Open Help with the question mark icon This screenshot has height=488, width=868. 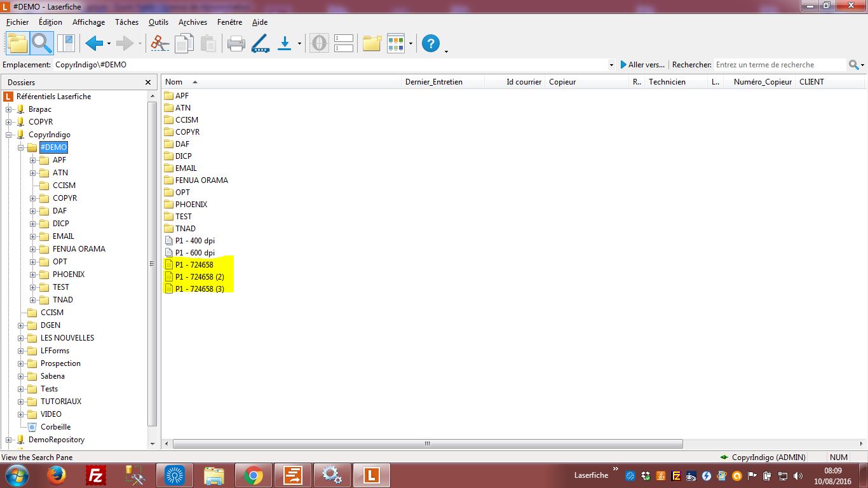[431, 43]
